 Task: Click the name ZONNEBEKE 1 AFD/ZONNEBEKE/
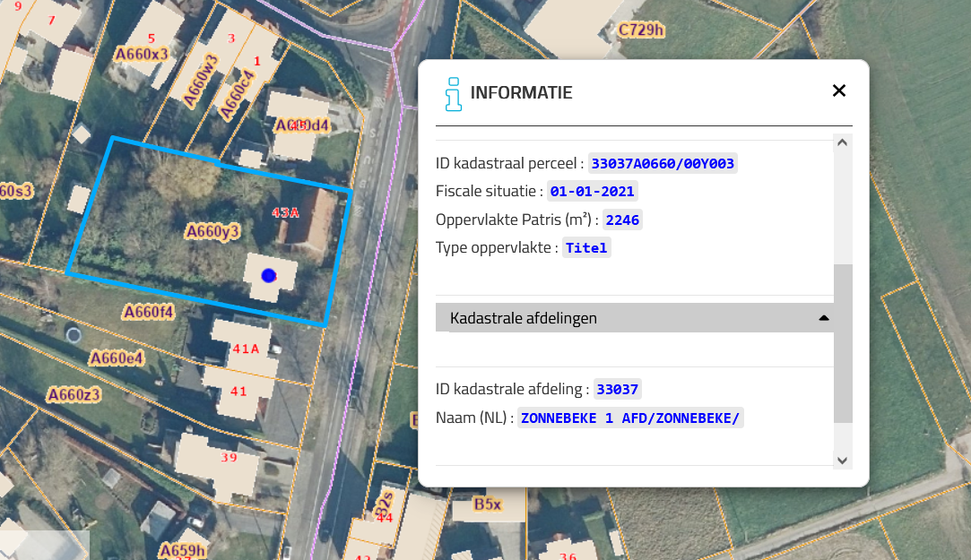click(x=630, y=418)
